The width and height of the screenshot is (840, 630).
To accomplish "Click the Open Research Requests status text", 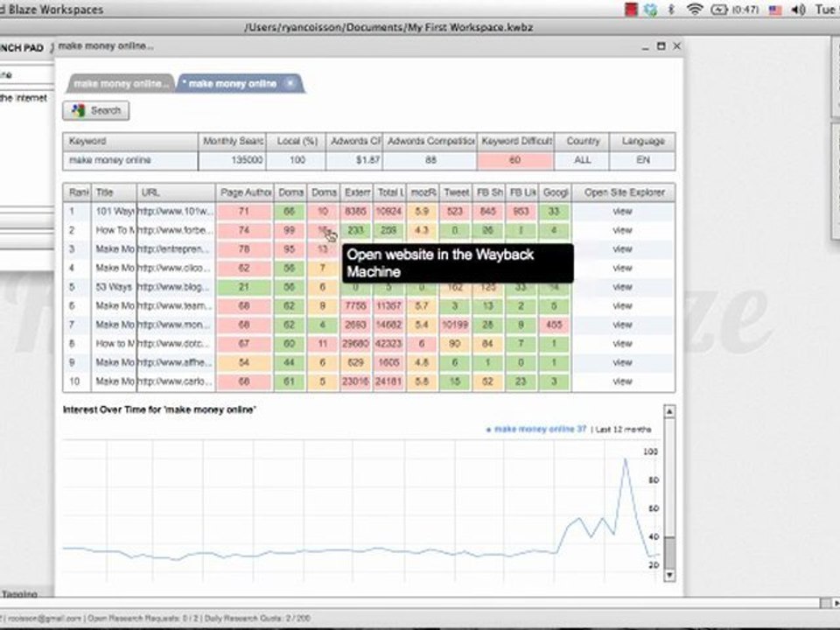I will (143, 619).
